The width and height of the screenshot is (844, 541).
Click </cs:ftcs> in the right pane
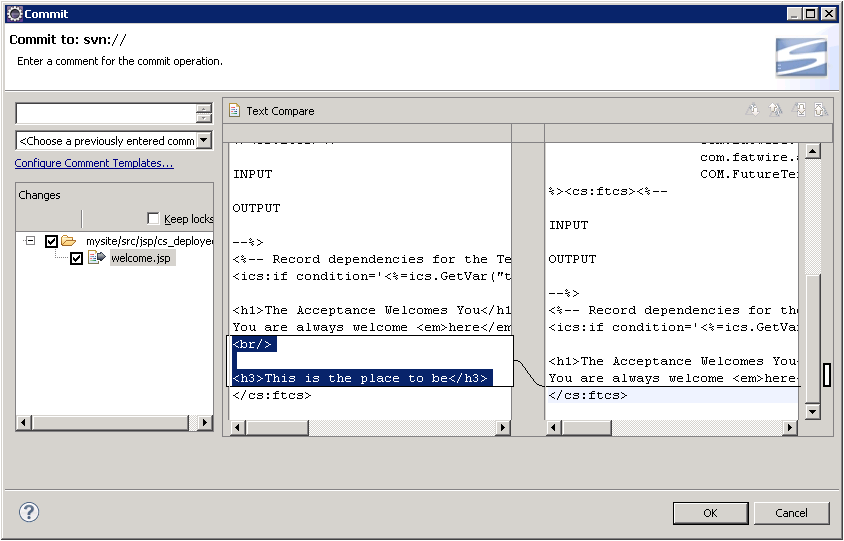[x=588, y=395]
